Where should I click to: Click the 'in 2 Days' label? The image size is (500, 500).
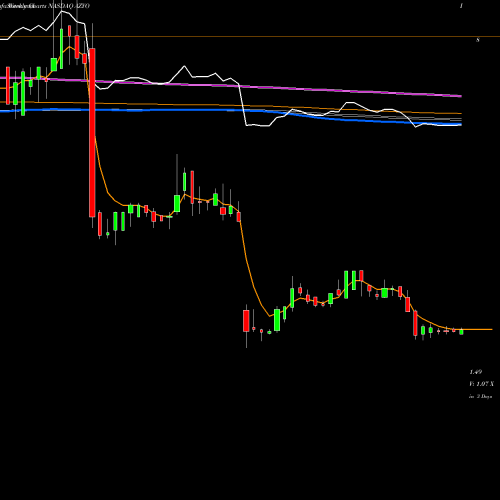pos(480,397)
